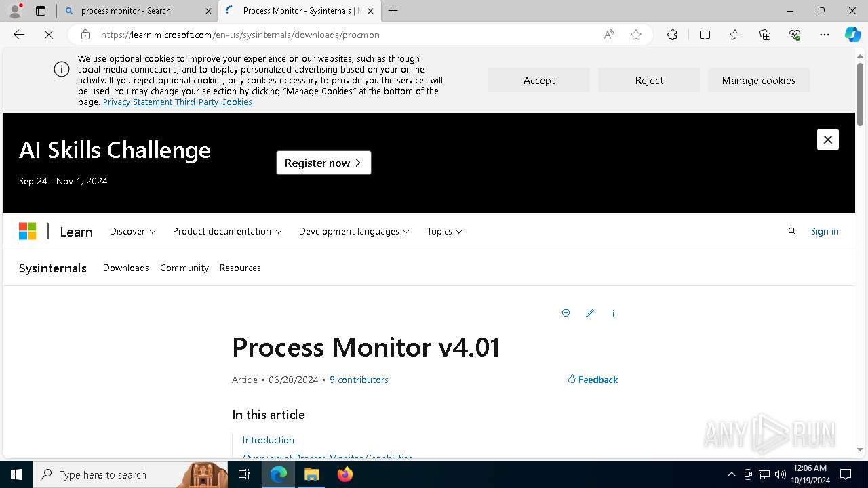Click the Register now button
The width and height of the screenshot is (868, 488).
323,163
